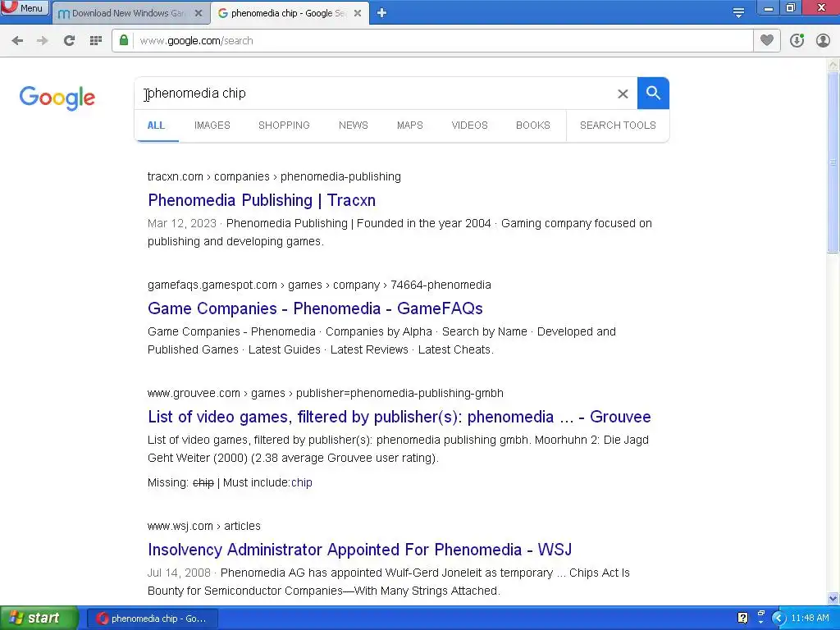Open the downloads icon in toolbar
This screenshot has width=840, height=630.
coord(797,40)
